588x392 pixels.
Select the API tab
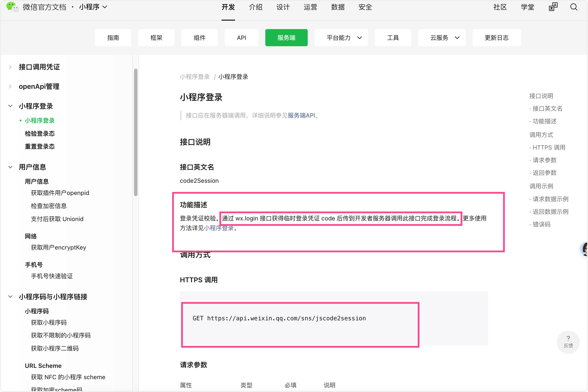241,38
